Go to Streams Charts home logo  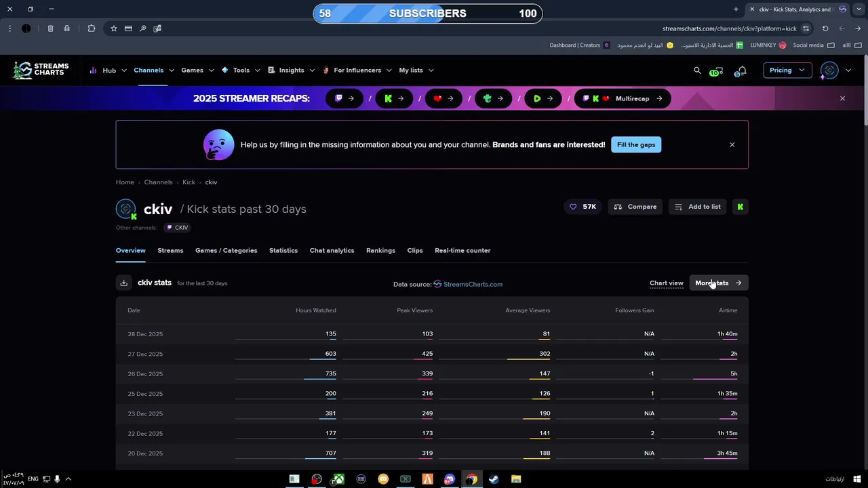(41, 70)
